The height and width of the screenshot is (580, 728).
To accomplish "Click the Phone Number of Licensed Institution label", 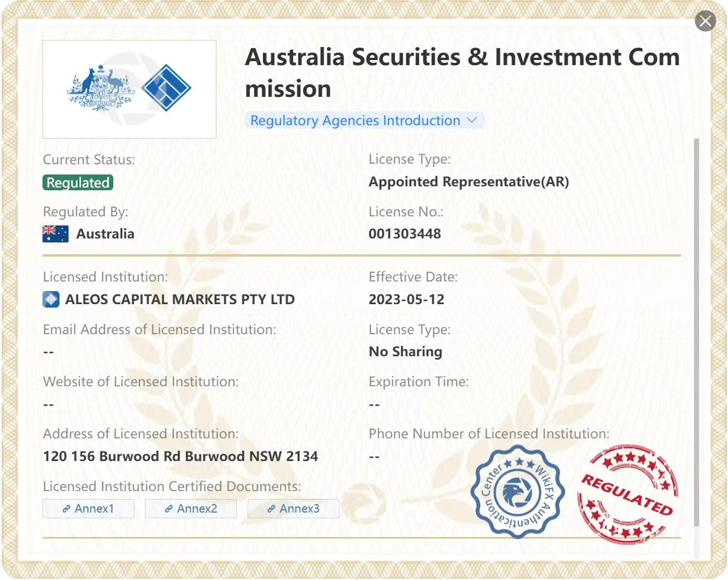I will point(489,434).
